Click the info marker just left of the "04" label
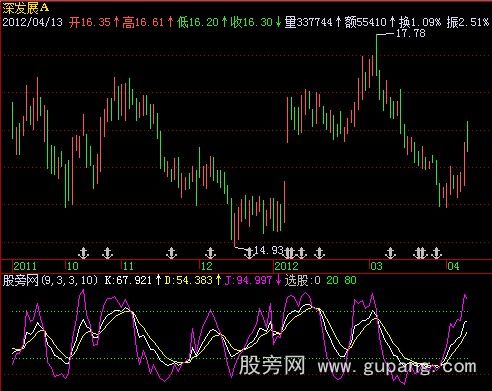492x391 pixels. (x=436, y=253)
